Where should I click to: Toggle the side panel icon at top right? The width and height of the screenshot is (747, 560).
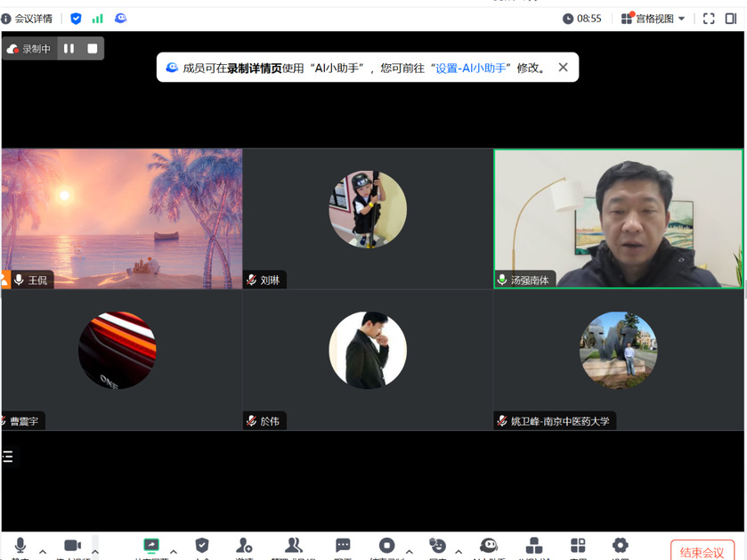(731, 19)
